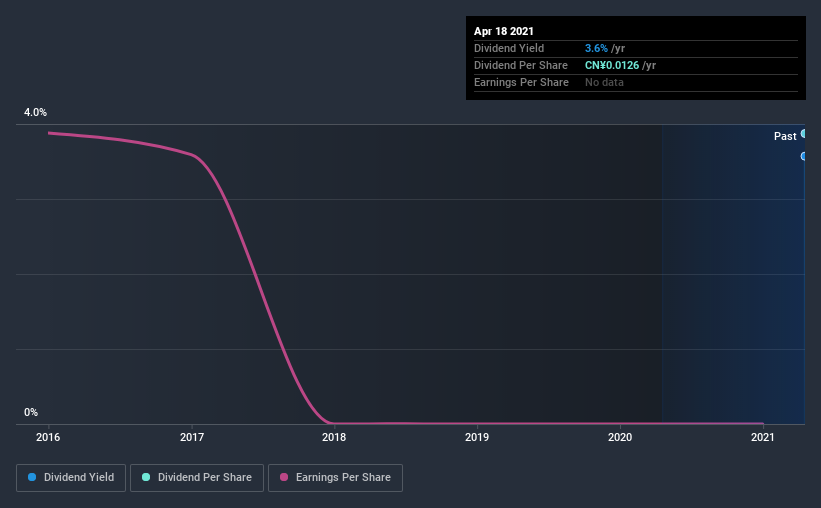Select the 2019 x-axis label

point(477,437)
